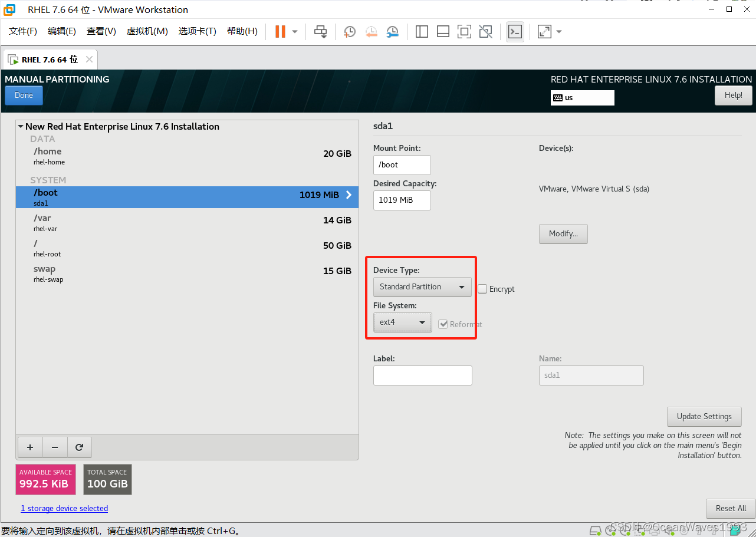Click the Name field showing sda1
Image resolution: width=756 pixels, height=537 pixels.
click(591, 375)
